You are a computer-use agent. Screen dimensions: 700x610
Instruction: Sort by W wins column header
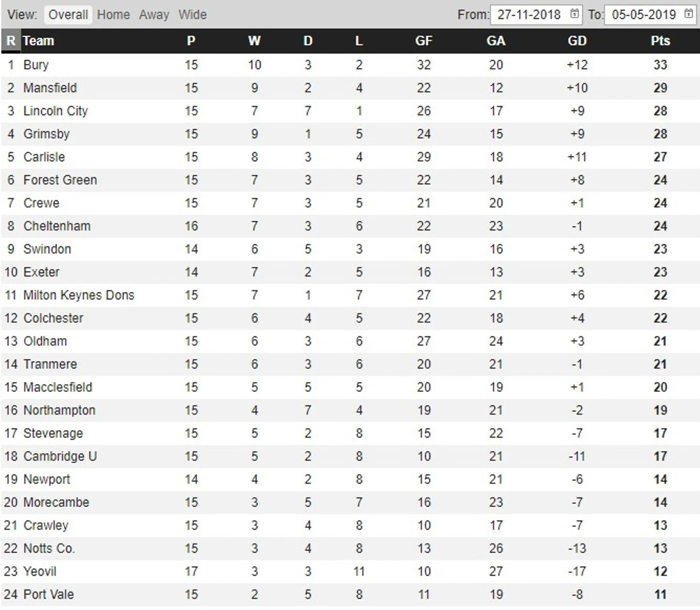point(254,41)
